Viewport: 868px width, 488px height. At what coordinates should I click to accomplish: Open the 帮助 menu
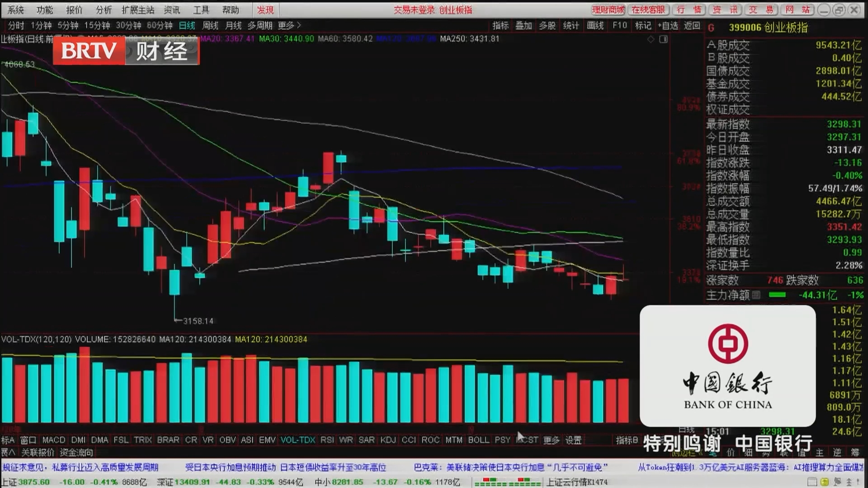pyautogui.click(x=231, y=10)
